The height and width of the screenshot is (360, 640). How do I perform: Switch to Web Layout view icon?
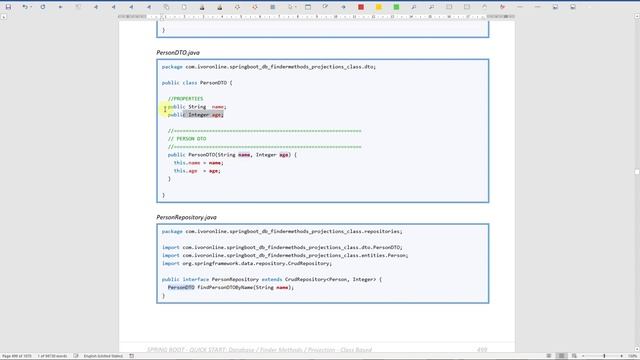pyautogui.click(x=574, y=356)
